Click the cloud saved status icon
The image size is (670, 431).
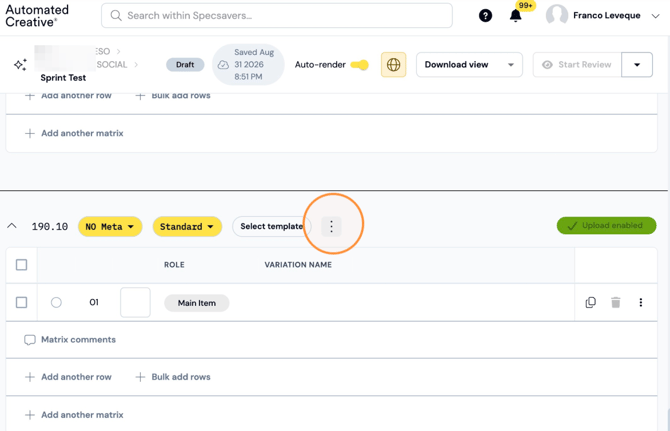(x=223, y=65)
